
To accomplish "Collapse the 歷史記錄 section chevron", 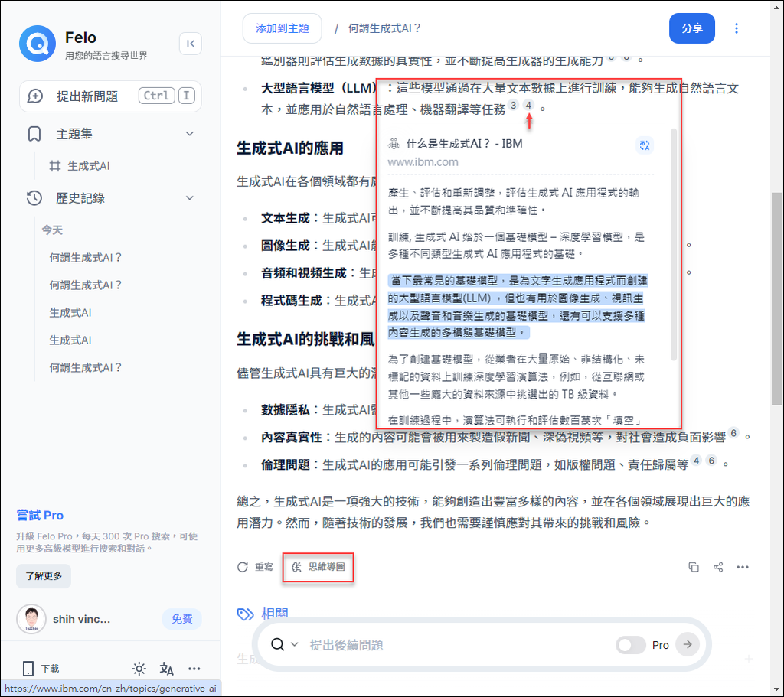I will 190,198.
